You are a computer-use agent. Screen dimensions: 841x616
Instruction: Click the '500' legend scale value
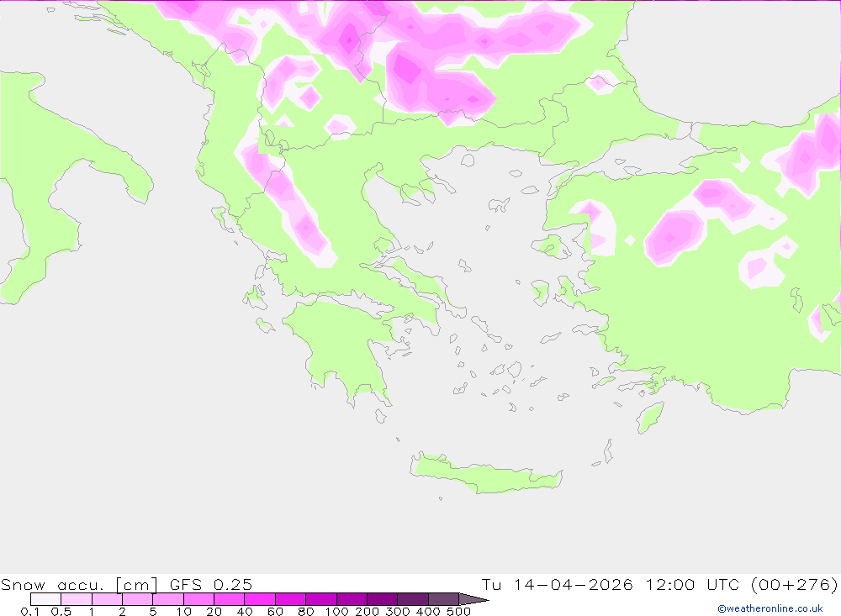[x=459, y=611]
